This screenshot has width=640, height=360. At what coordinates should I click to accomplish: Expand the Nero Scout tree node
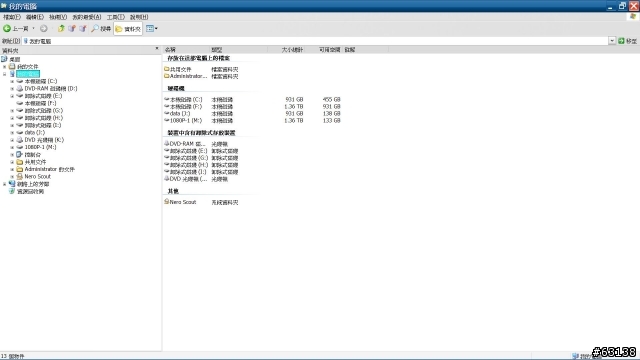(x=12, y=177)
